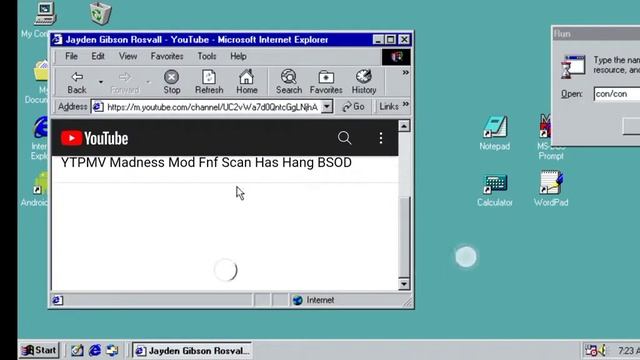Open the Search pane in Internet Explorer
Viewport: 640px width, 360px height.
point(289,82)
